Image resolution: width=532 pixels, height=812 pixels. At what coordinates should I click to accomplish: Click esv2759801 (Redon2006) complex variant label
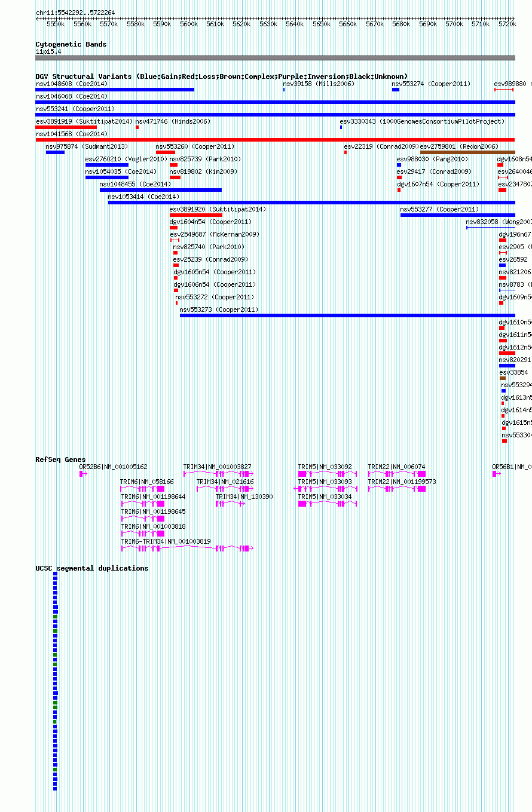coord(459,146)
